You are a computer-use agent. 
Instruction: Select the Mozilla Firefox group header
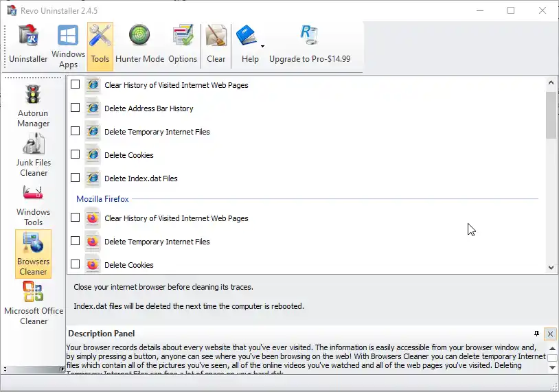click(x=102, y=199)
